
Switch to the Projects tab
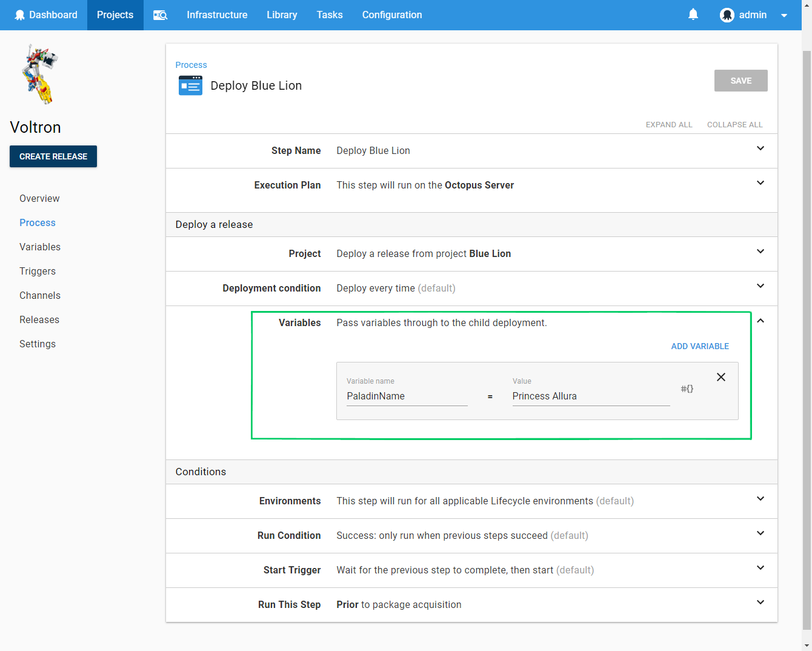115,15
